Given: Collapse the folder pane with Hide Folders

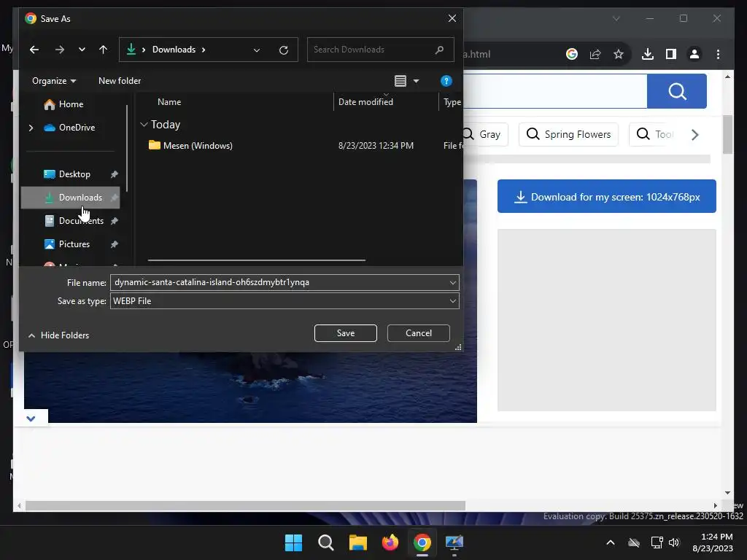Looking at the screenshot, I should [x=58, y=335].
